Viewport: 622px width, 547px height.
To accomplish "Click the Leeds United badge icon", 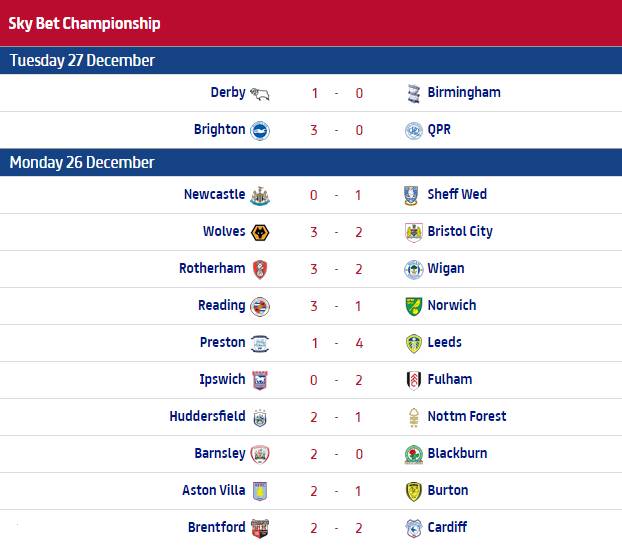I will click(414, 344).
